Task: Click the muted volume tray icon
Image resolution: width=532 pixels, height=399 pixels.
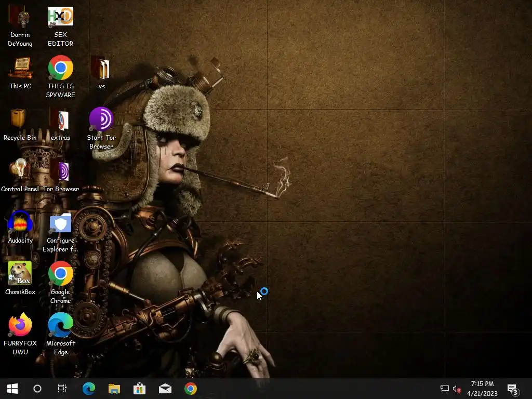Action: click(x=457, y=389)
